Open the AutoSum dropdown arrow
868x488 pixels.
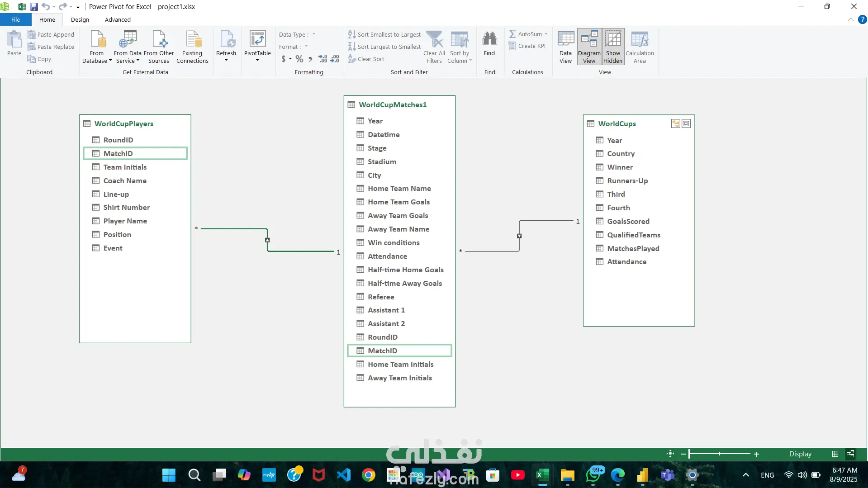click(546, 34)
